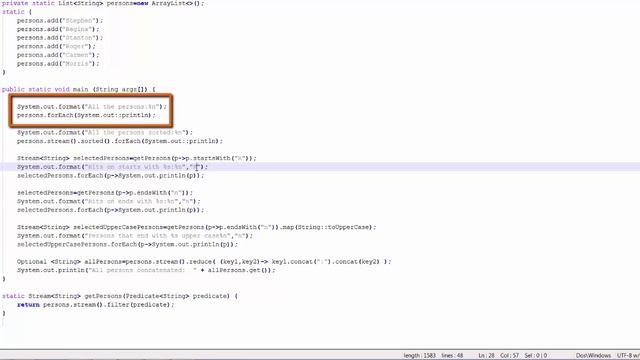The image size is (640, 360).
Task: Click the 'Col : 57' column indicator
Action: tap(509, 356)
